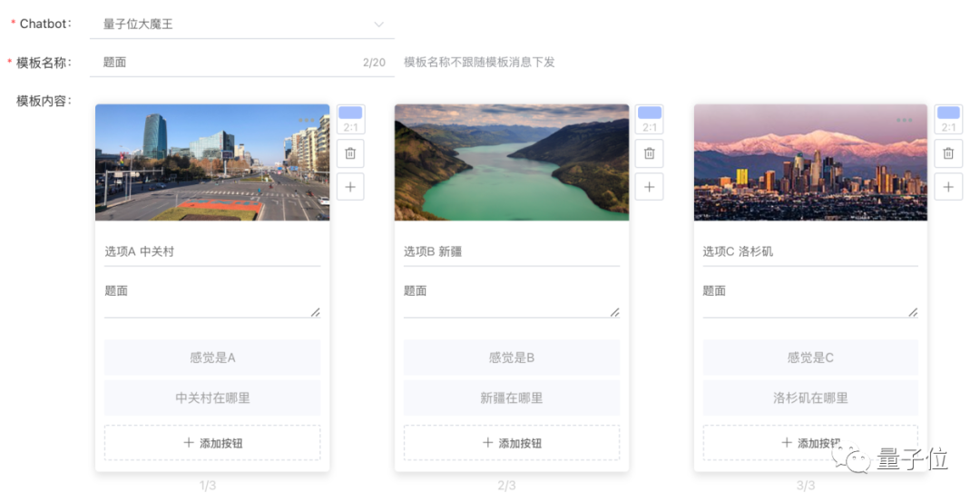Click resize handle of 新疆 题面 textarea
This screenshot has height=502, width=980.
[x=615, y=312]
